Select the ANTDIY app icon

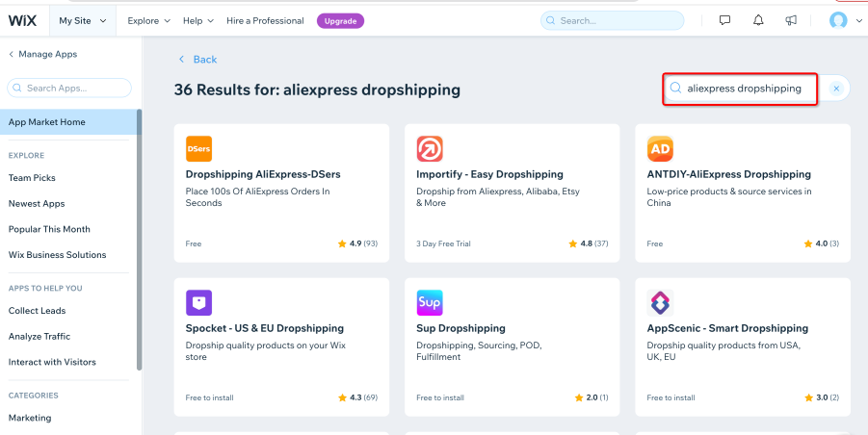click(660, 148)
